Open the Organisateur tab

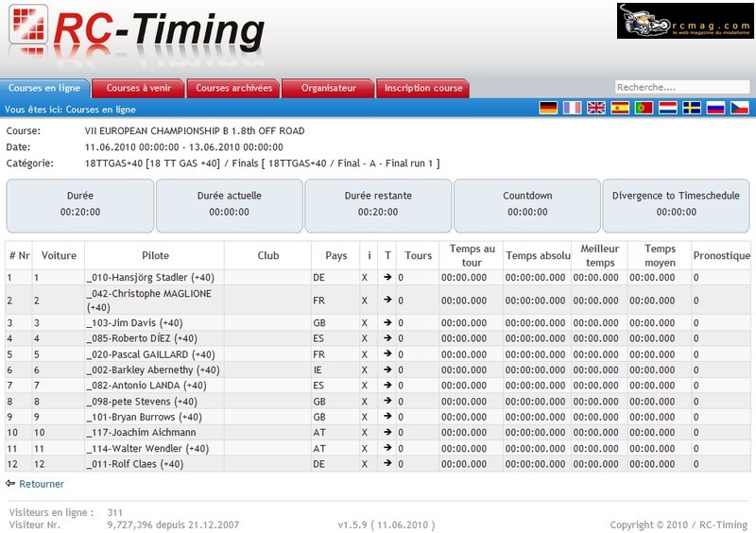coord(328,88)
